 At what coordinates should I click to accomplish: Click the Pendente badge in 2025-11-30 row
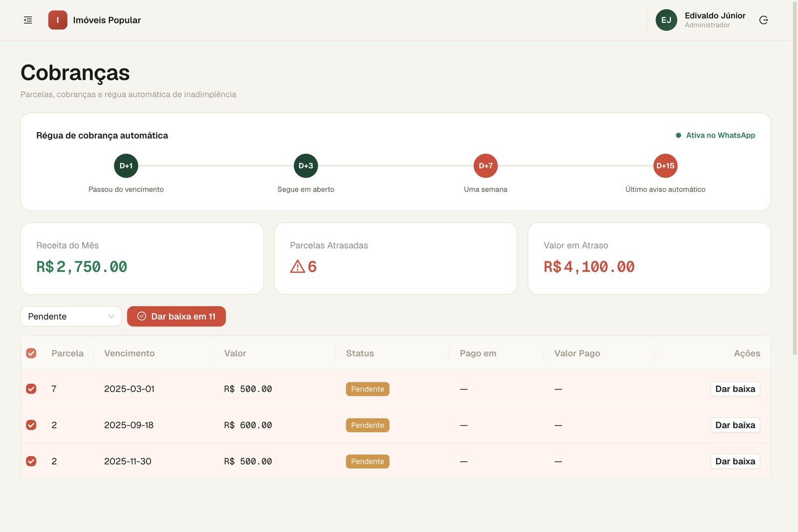coord(368,461)
